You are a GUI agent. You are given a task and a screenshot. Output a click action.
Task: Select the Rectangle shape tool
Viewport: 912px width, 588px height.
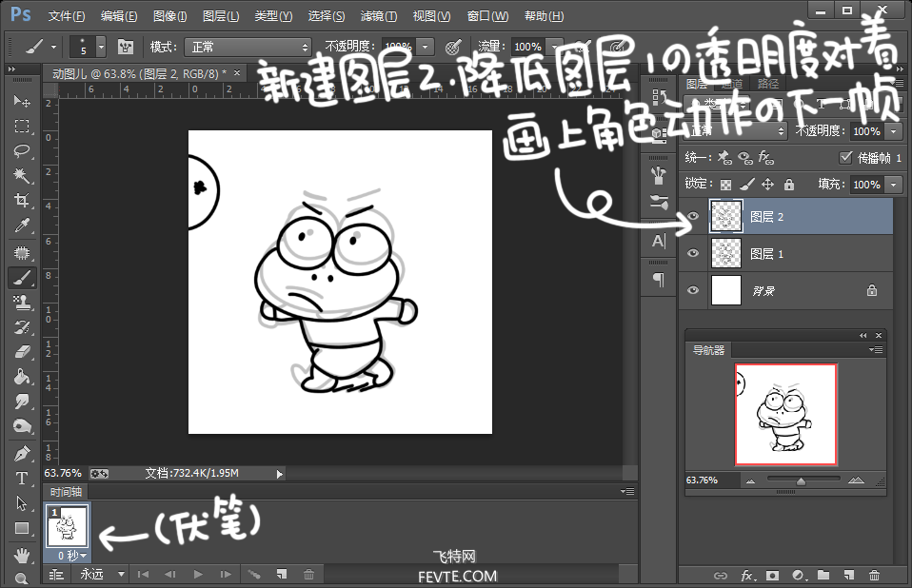coord(22,528)
